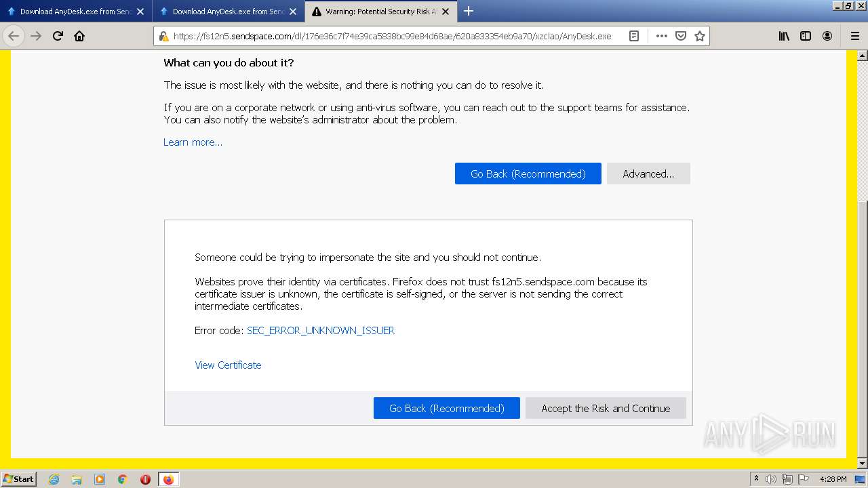Open network status tray icon
The height and width of the screenshot is (488, 868).
(x=787, y=479)
